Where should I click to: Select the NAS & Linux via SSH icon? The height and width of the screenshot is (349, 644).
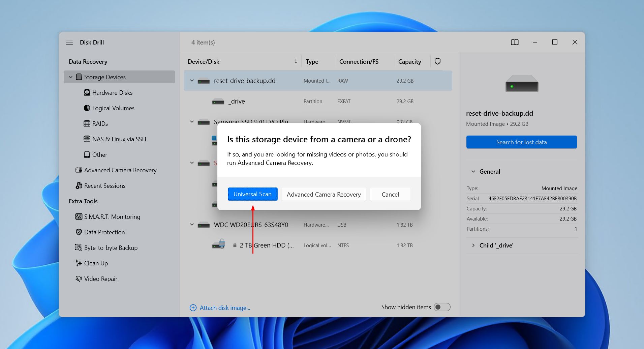87,139
